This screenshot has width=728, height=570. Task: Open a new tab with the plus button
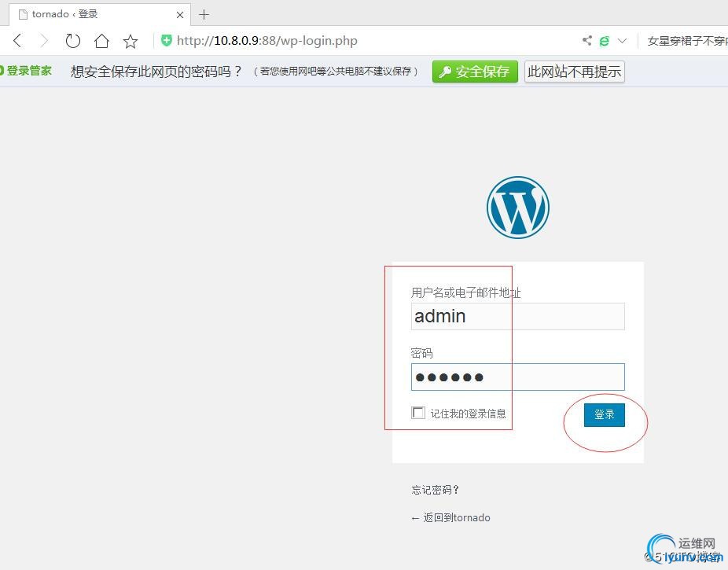[204, 15]
